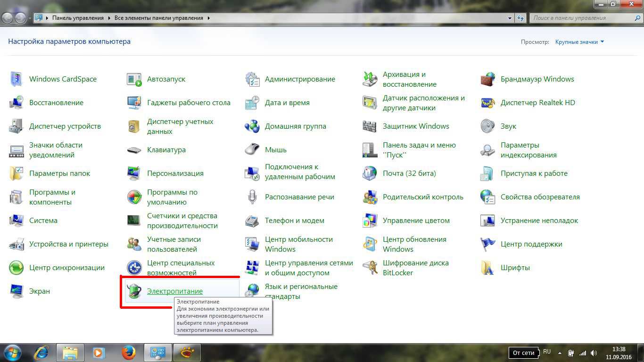Click the volume speaker tray icon
The width and height of the screenshot is (644, 362).
click(594, 353)
